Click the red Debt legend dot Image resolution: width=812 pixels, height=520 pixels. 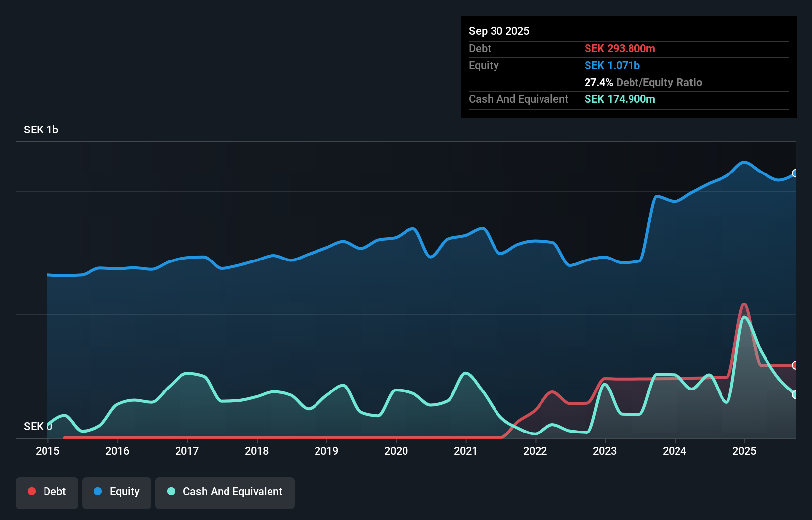click(32, 491)
